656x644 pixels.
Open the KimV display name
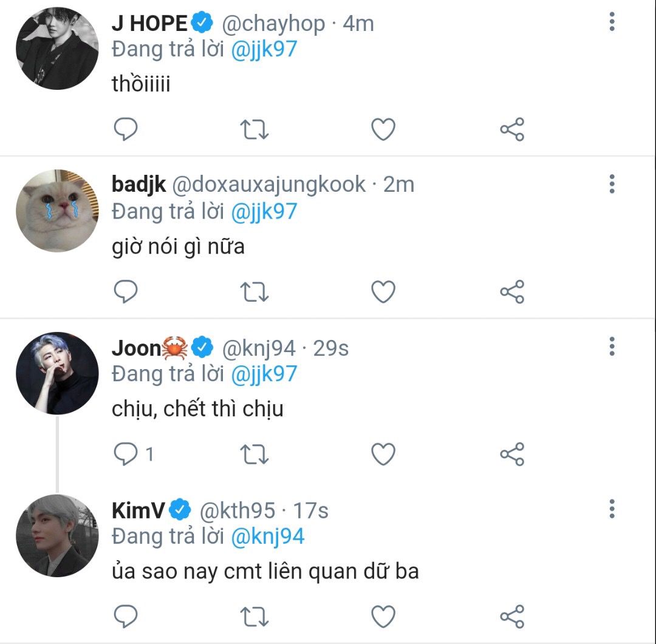138,510
